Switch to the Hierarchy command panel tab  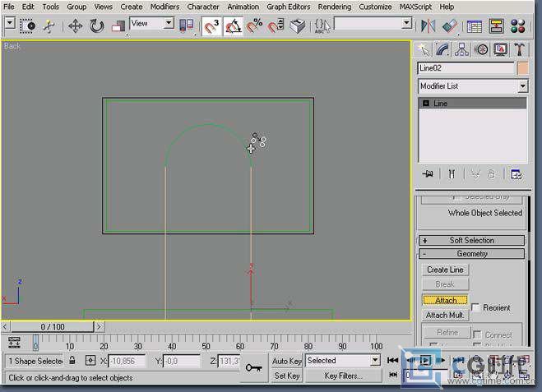click(461, 49)
